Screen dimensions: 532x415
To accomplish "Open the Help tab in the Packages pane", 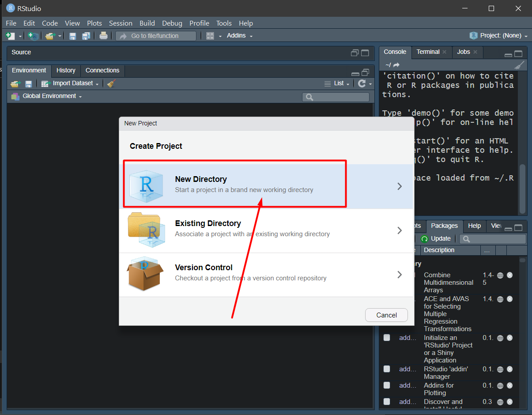I will (475, 226).
